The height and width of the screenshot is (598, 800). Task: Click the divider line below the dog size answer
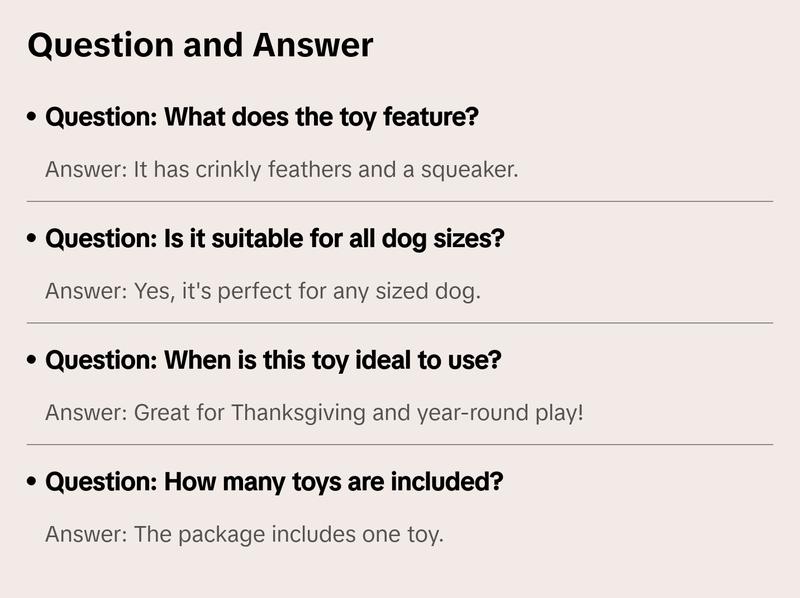pos(400,323)
